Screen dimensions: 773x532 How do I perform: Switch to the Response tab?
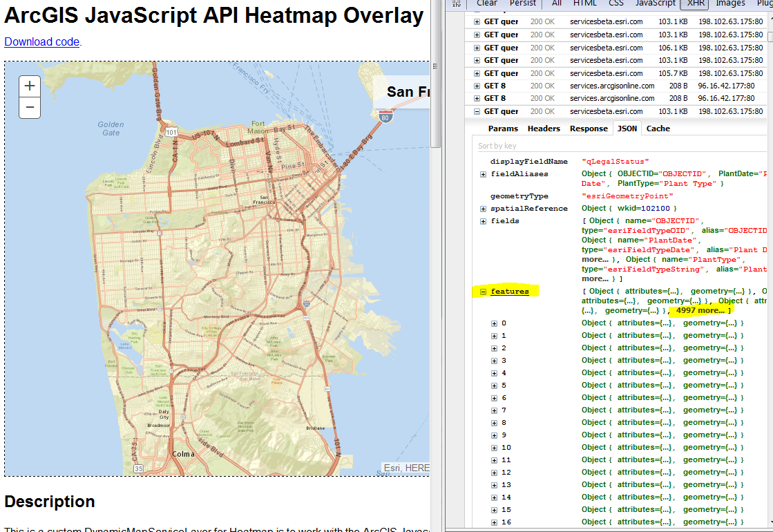pyautogui.click(x=589, y=129)
